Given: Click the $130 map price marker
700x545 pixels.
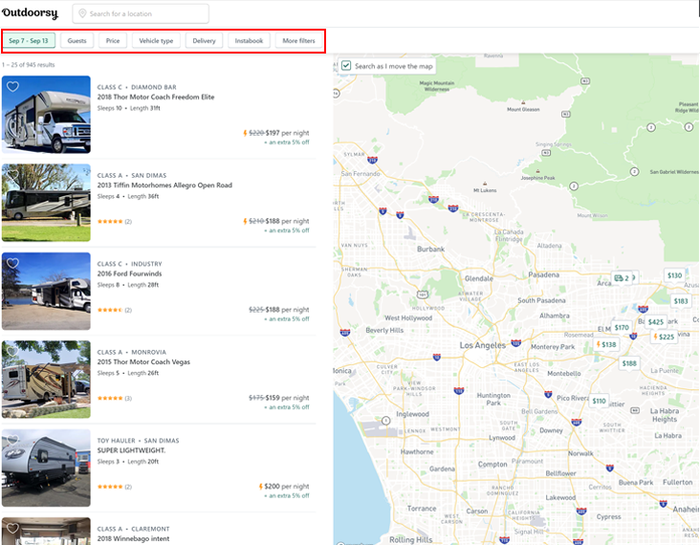Looking at the screenshot, I should (x=675, y=275).
